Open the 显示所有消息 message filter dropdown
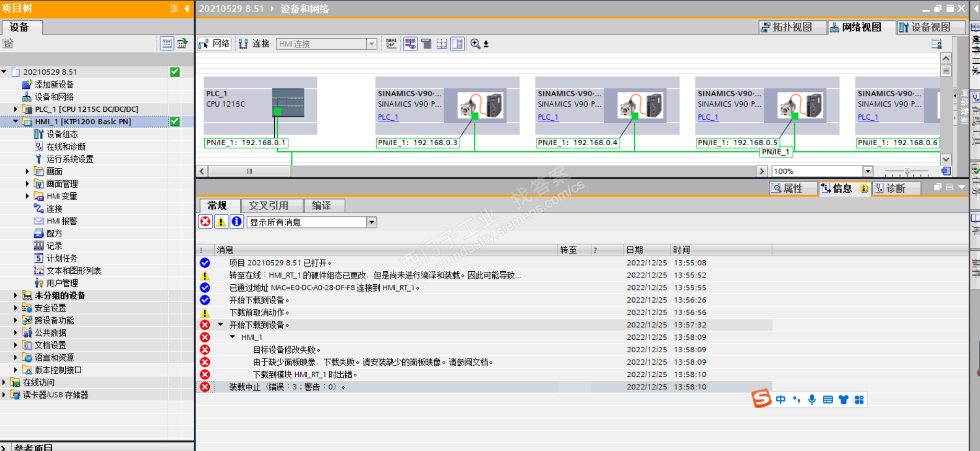Screen dimensions: 980x451 click(371, 222)
